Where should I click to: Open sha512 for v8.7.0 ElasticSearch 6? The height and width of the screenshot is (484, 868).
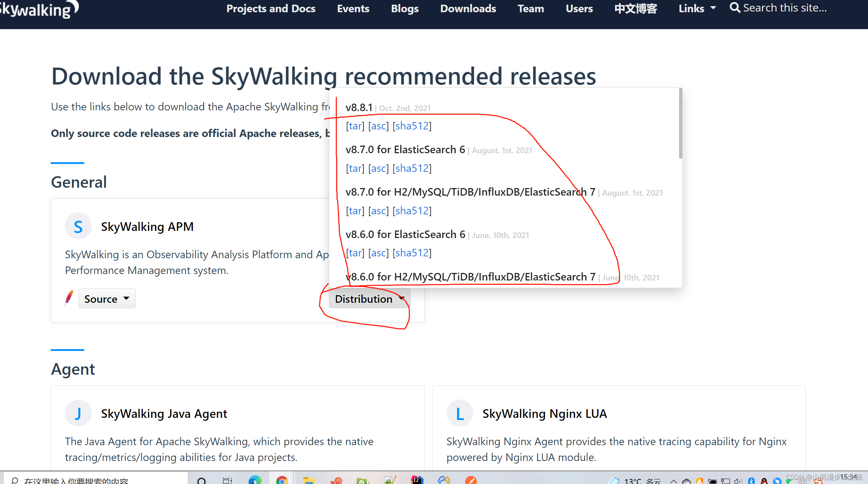412,168
